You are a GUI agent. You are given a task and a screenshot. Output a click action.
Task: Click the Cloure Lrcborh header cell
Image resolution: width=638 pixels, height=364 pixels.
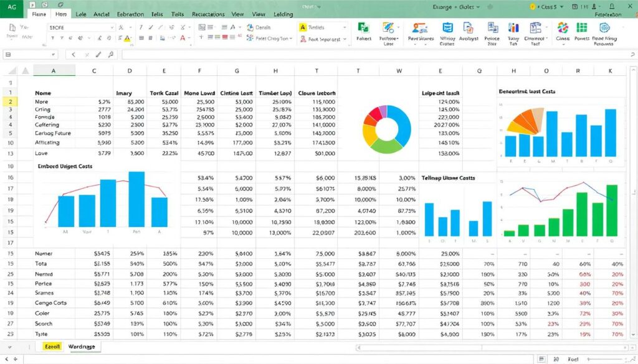click(x=317, y=93)
